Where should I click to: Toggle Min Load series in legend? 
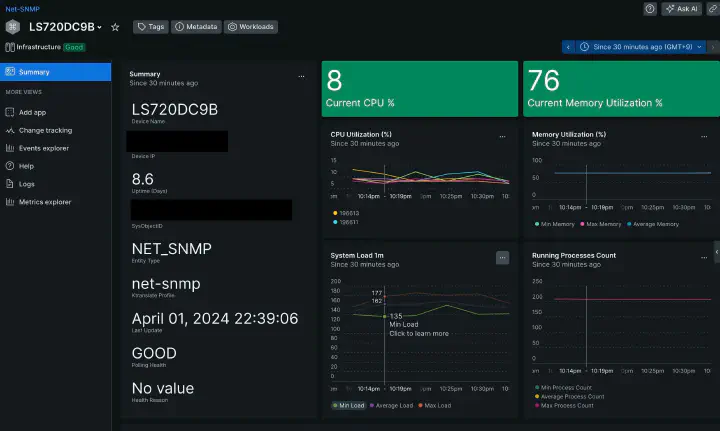tap(349, 405)
